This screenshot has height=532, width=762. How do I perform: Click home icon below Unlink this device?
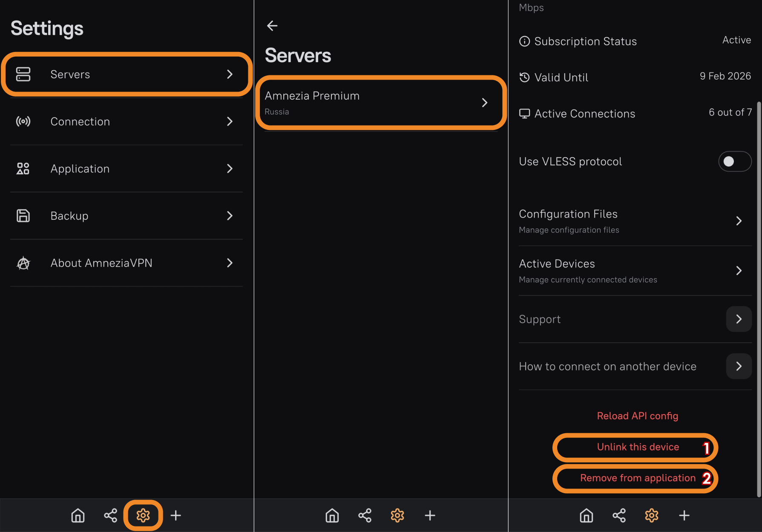(x=587, y=515)
